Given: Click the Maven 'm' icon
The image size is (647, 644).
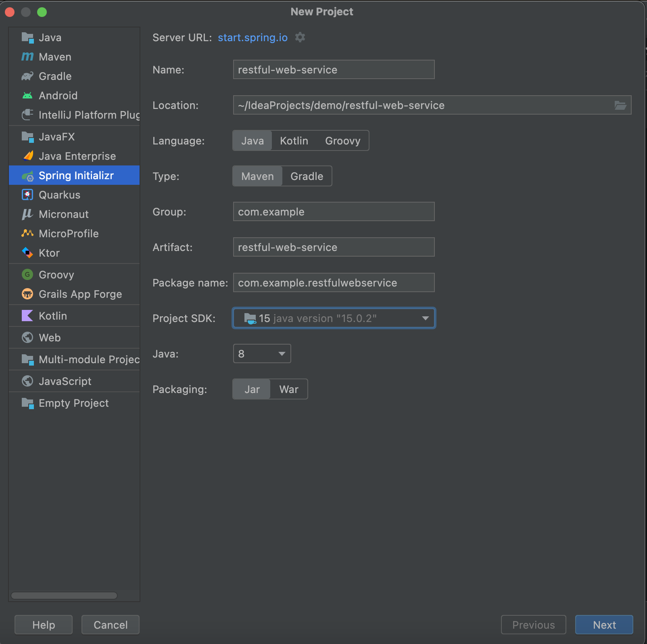Looking at the screenshot, I should tap(27, 57).
